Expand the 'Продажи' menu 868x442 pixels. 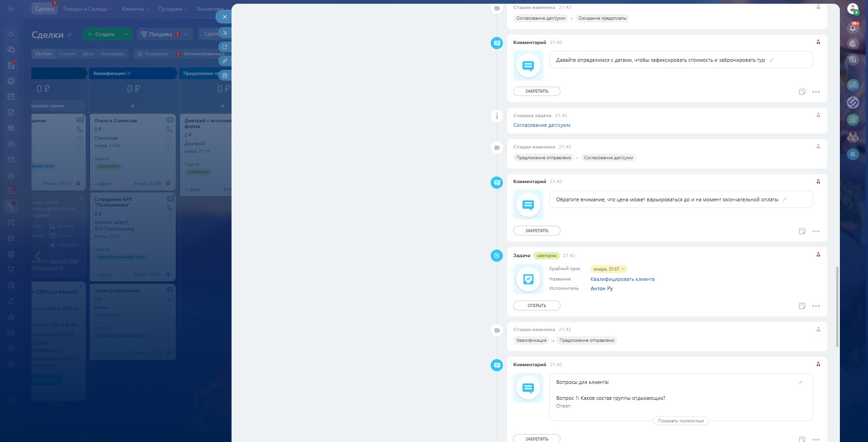(172, 9)
